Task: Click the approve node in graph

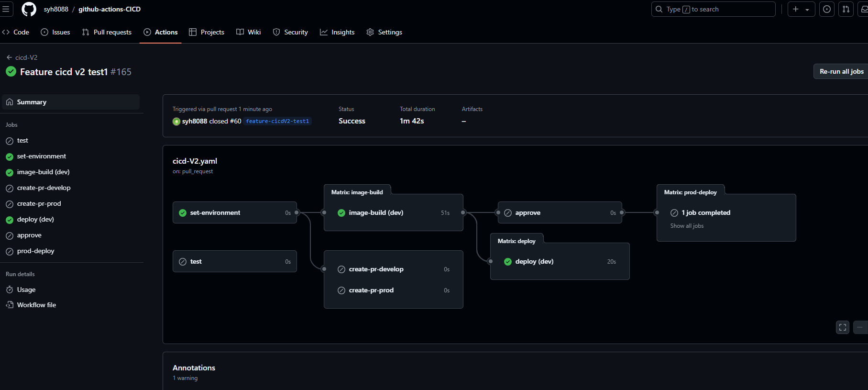Action: coord(560,212)
